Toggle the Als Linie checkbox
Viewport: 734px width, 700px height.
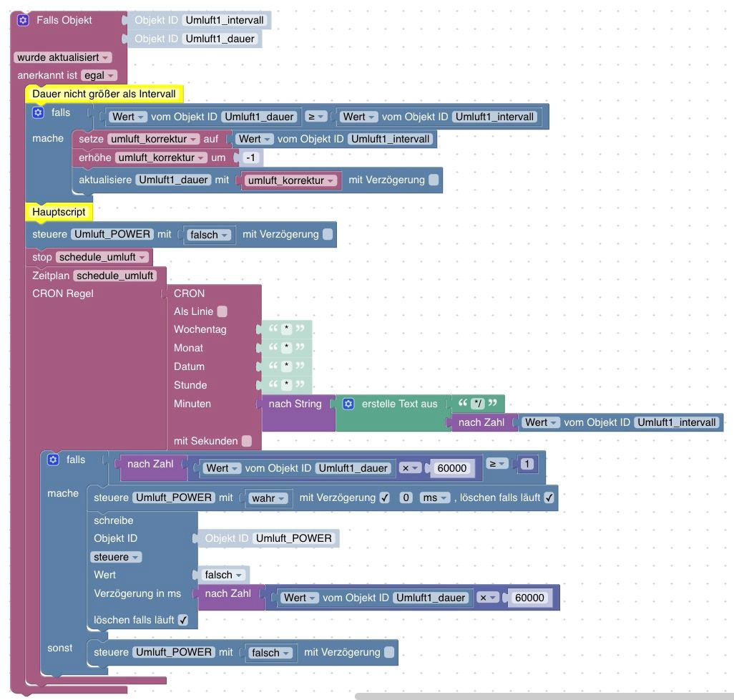pos(222,311)
